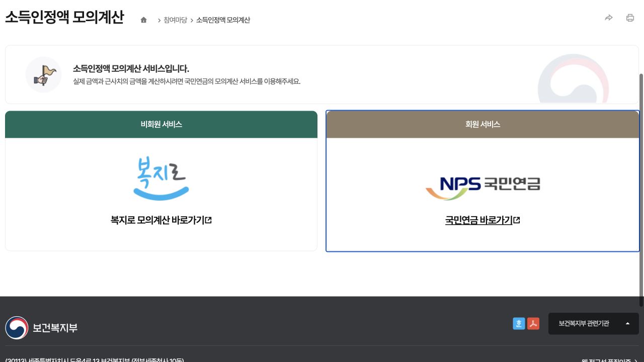
Task: Click the text starting 실제 금액과 근사치의
Action: point(187,81)
